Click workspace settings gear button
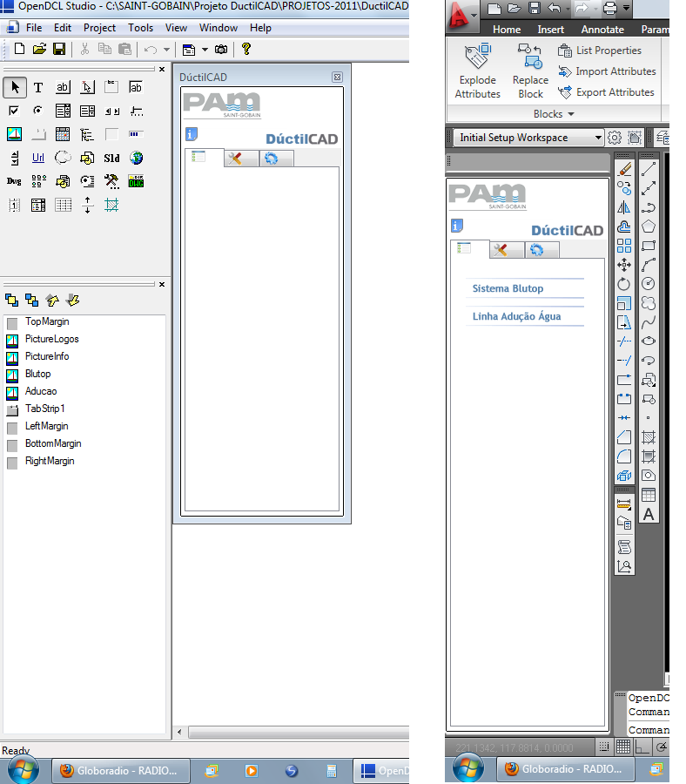This screenshot has width=686, height=784. (x=615, y=138)
